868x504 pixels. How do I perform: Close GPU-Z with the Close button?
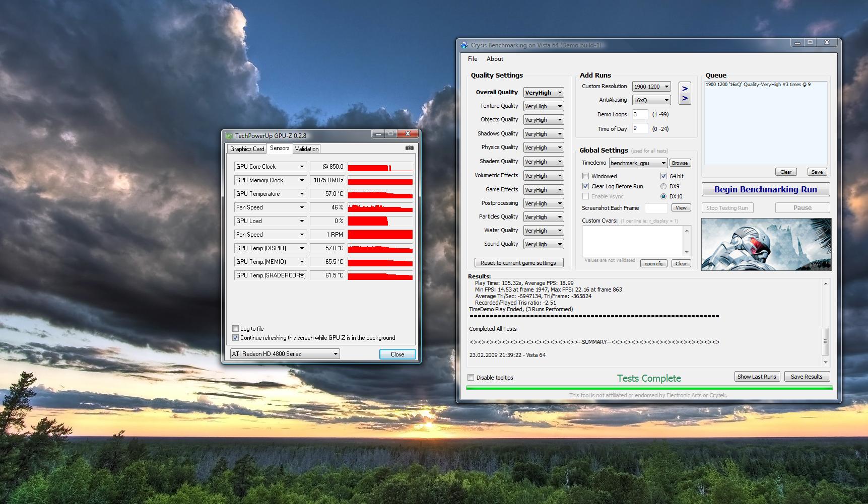tap(397, 354)
